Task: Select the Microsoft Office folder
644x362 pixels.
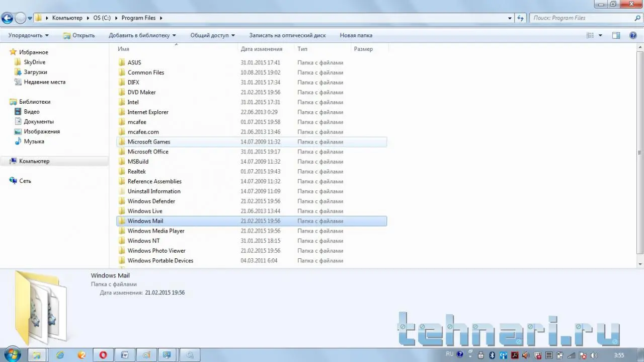Action: point(148,152)
